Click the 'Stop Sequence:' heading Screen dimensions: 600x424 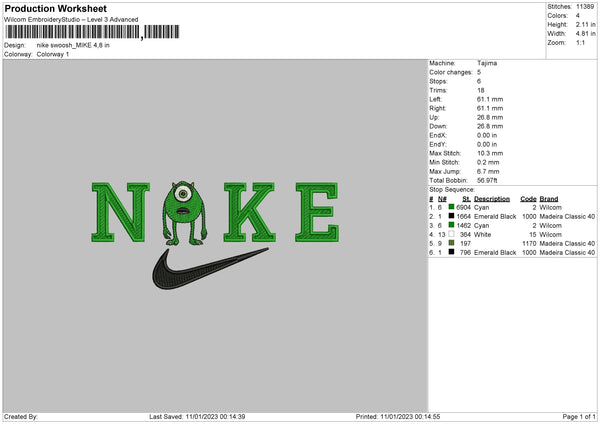point(452,190)
